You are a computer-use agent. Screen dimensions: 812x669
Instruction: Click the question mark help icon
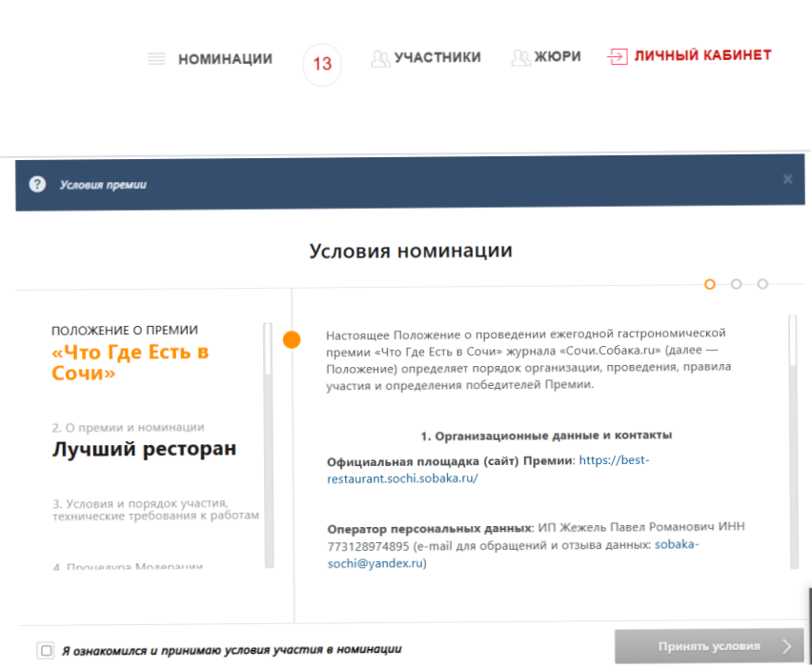pos(37,184)
